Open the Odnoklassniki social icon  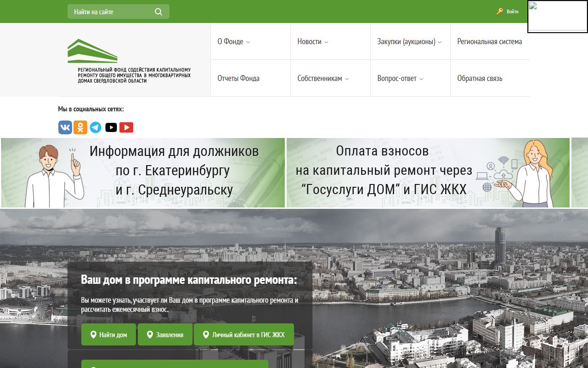coord(80,127)
